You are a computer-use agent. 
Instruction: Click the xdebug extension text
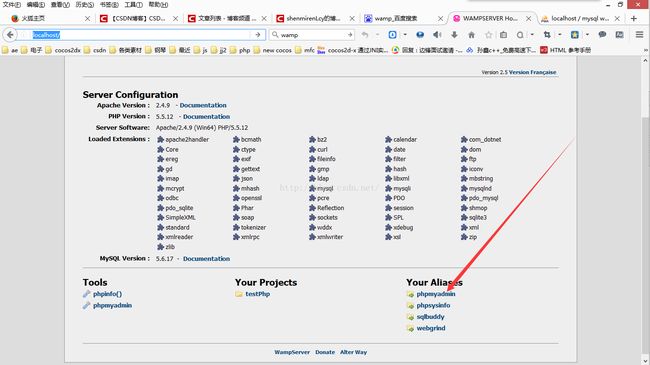pos(403,227)
